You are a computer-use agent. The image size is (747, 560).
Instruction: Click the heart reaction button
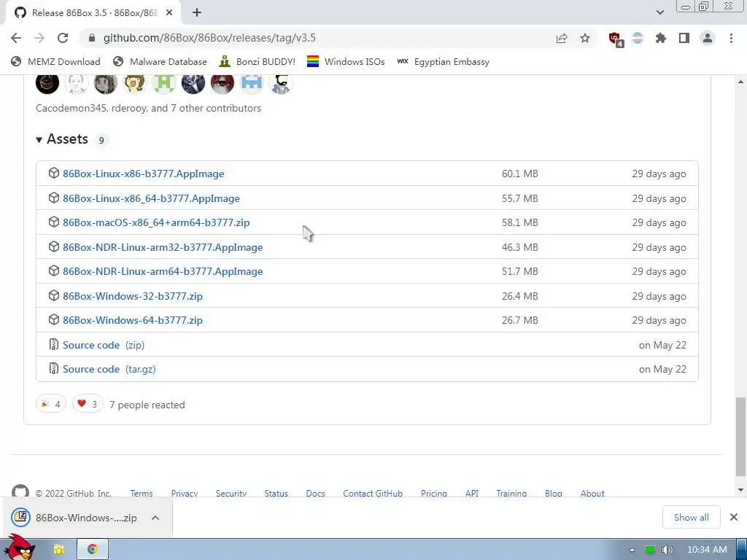88,404
